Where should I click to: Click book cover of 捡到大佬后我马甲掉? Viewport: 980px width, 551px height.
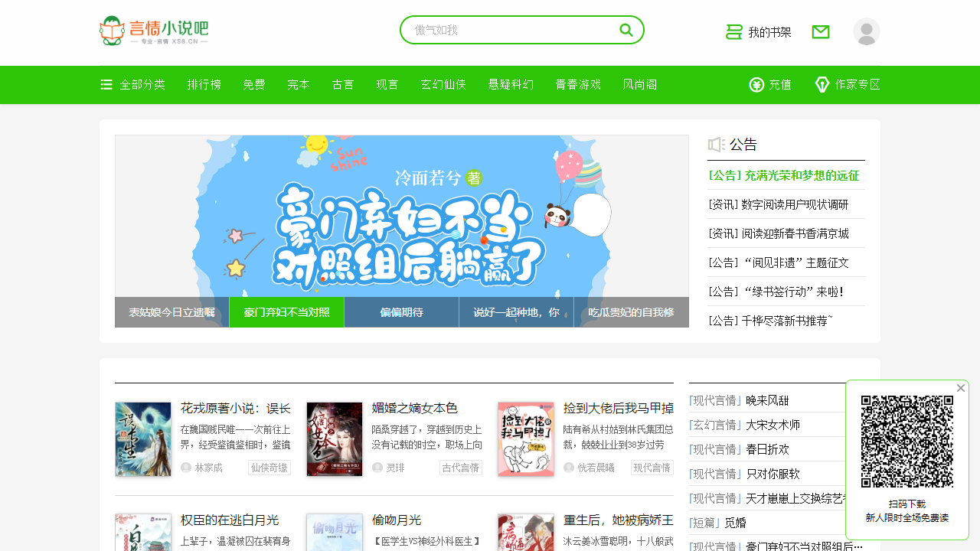(x=526, y=439)
